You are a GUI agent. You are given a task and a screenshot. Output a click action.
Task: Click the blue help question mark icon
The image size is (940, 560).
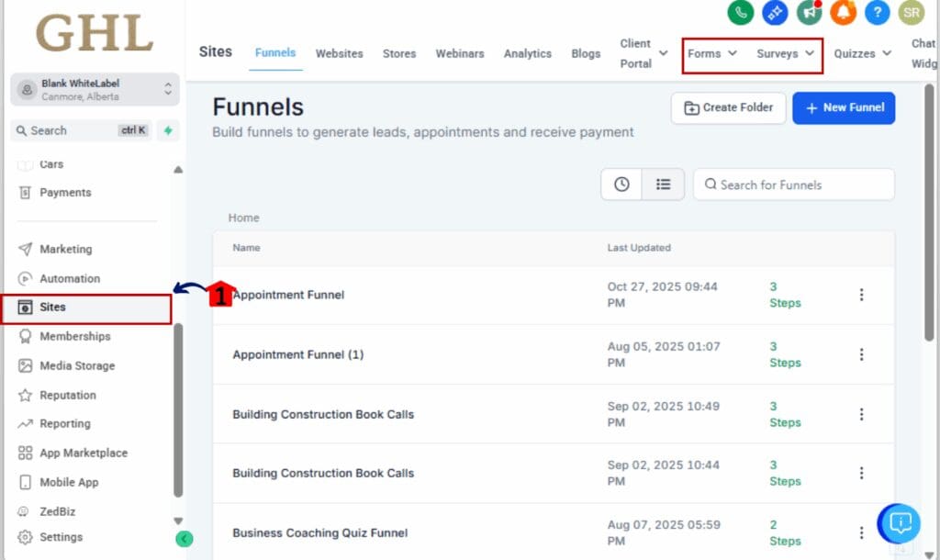(x=877, y=14)
